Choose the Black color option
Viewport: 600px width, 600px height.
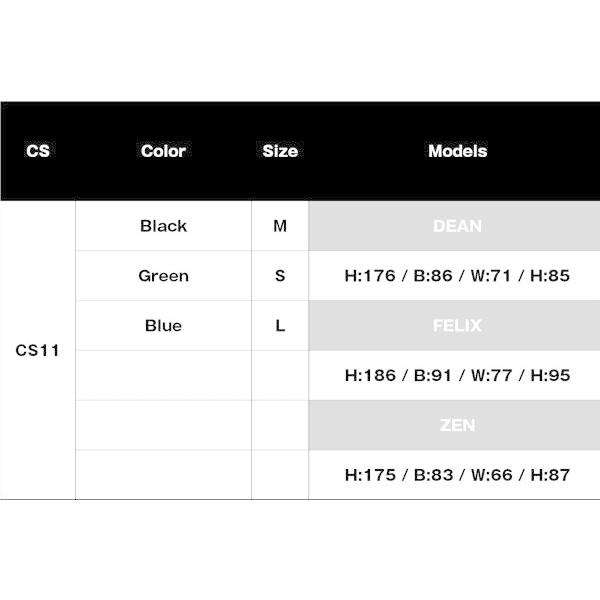[x=163, y=226]
